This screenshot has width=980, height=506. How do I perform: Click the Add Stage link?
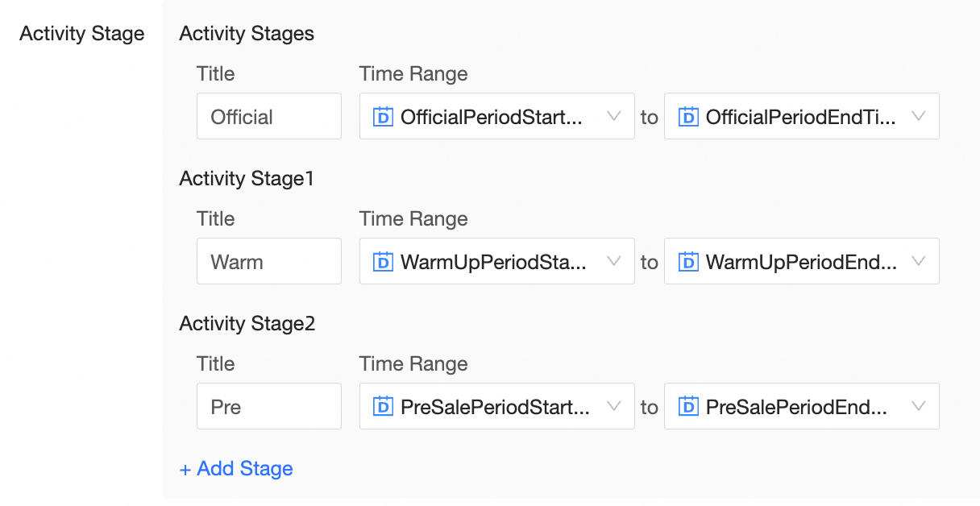(x=236, y=469)
